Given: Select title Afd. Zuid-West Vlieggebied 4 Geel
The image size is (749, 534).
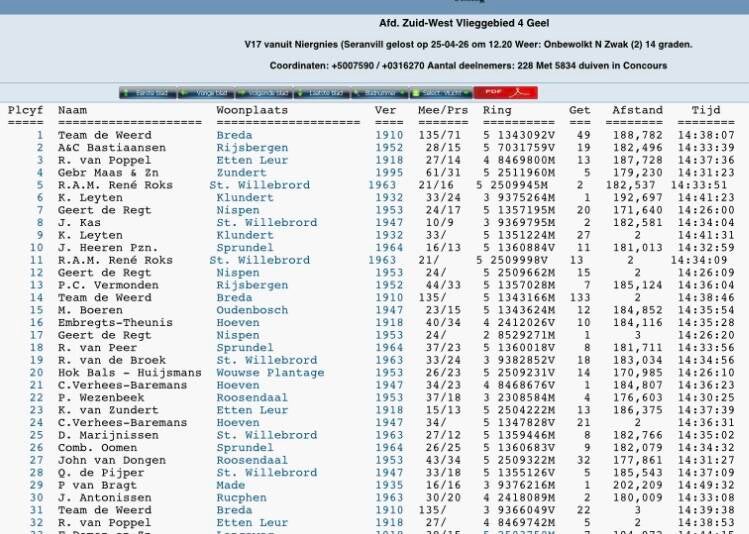Looking at the screenshot, I should pyautogui.click(x=464, y=23).
